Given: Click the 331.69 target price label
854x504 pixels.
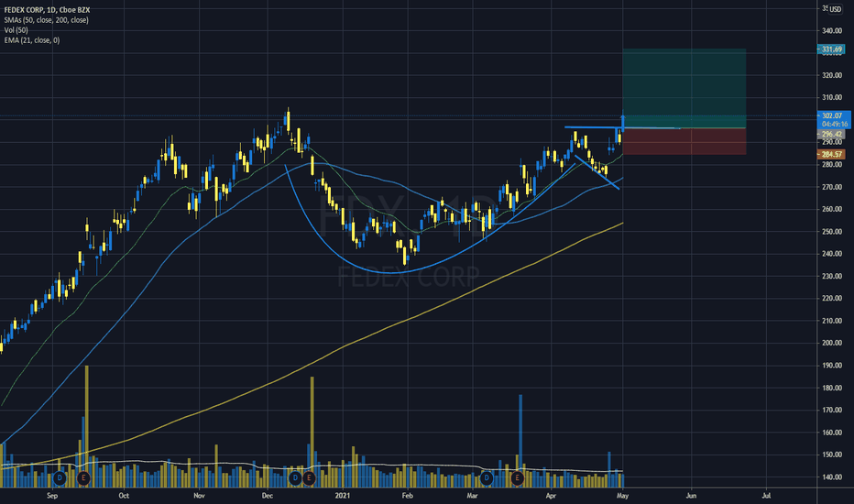Looking at the screenshot, I should (831, 49).
